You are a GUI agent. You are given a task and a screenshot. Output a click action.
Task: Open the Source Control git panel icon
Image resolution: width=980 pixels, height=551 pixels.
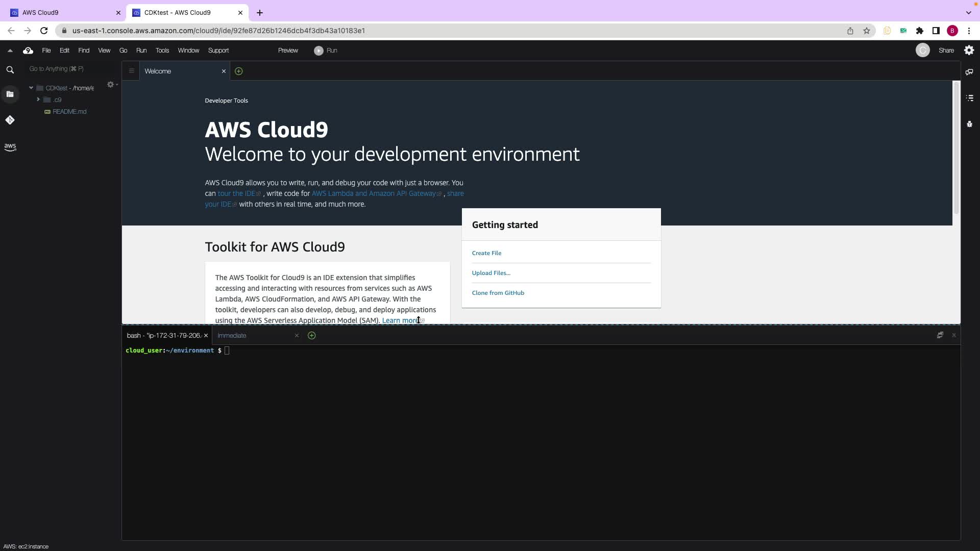pos(10,120)
